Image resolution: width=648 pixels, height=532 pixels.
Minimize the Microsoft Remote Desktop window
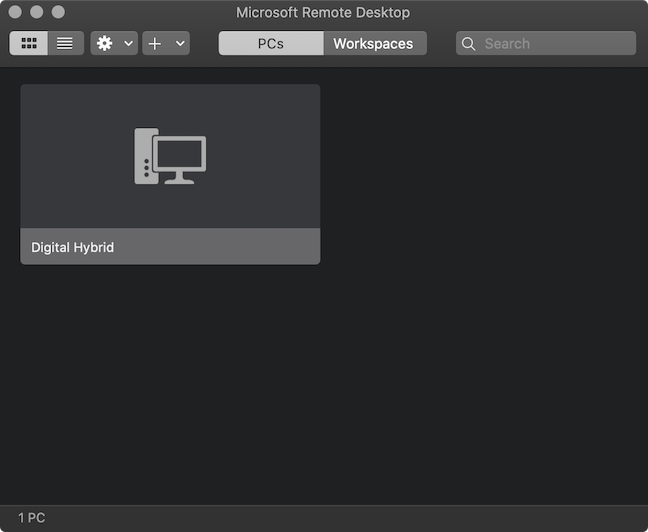37,12
